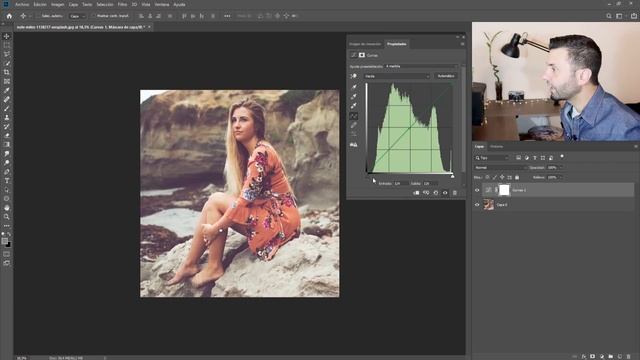Open the layer filter type dropdown
Screen dimensions: 640x360
click(x=492, y=158)
